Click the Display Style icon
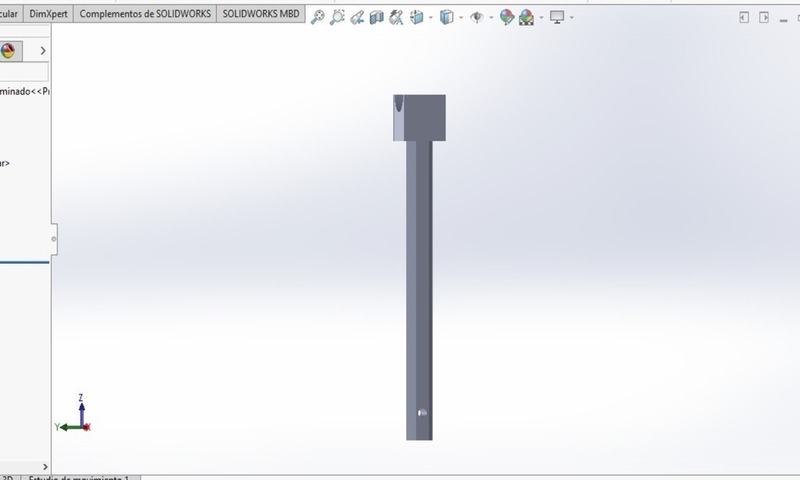Viewport: 800px width, 480px height. click(x=446, y=17)
